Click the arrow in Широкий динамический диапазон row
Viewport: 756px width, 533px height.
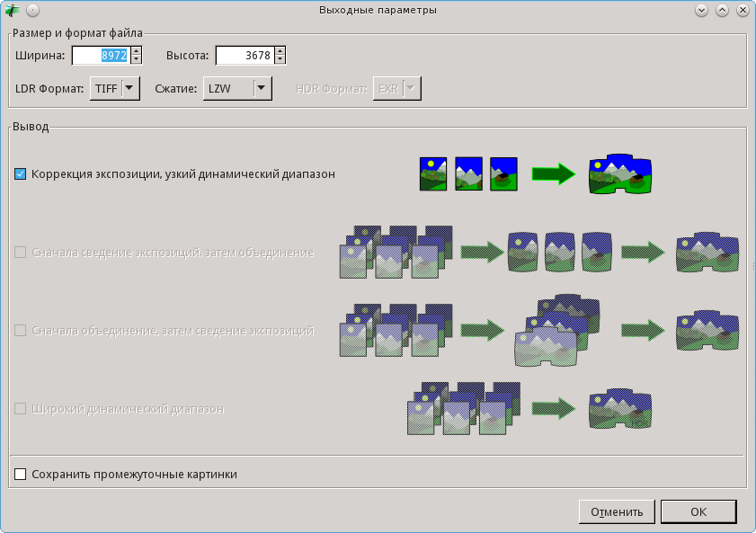click(554, 409)
